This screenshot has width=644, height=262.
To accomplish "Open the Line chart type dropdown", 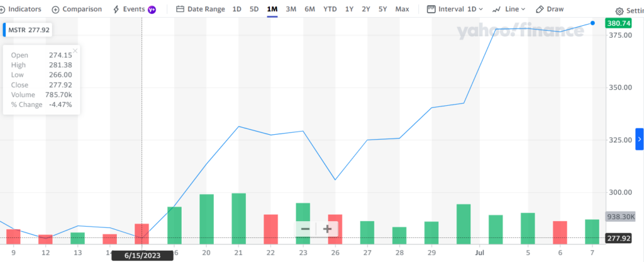I will 509,9.
